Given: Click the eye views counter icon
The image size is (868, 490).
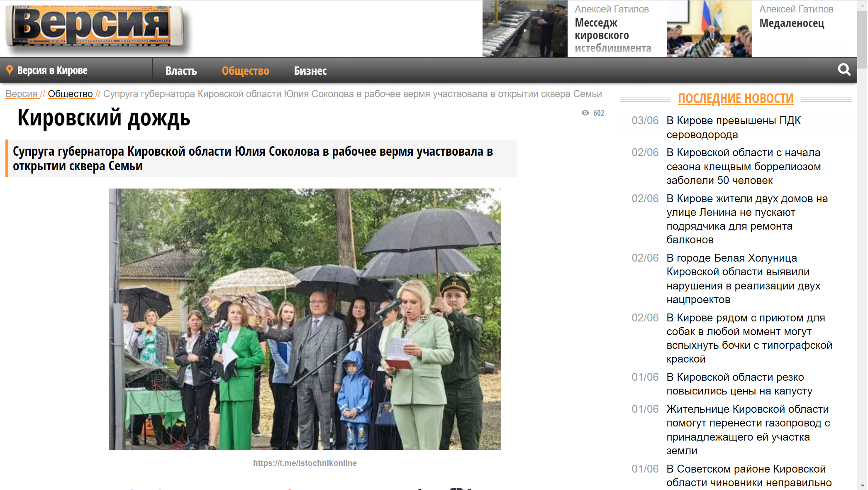Looking at the screenshot, I should [585, 113].
